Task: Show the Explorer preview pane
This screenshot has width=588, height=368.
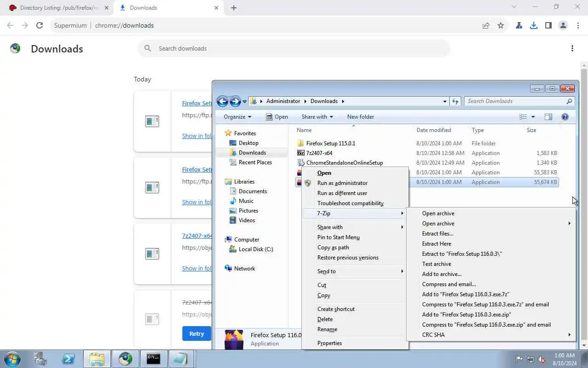Action: [x=548, y=117]
